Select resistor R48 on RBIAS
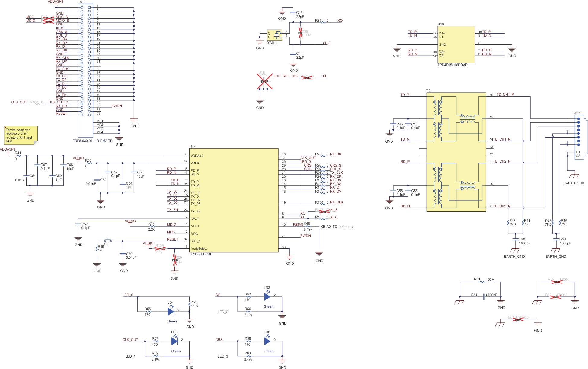Screen dimensions: 588x369 tap(308, 226)
